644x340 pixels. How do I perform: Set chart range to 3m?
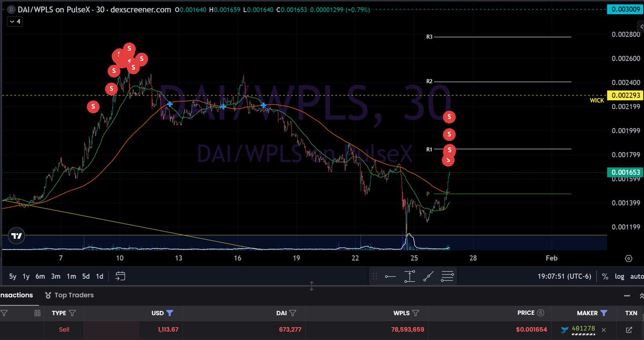pyautogui.click(x=56, y=276)
